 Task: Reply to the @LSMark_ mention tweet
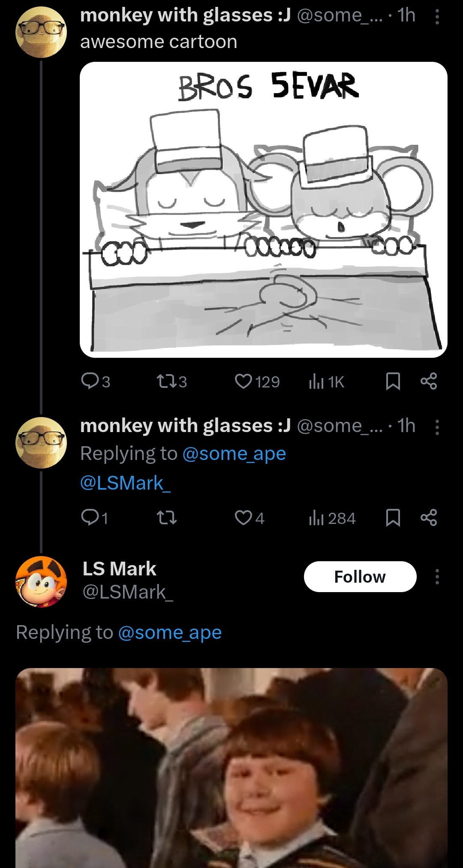coord(90,518)
